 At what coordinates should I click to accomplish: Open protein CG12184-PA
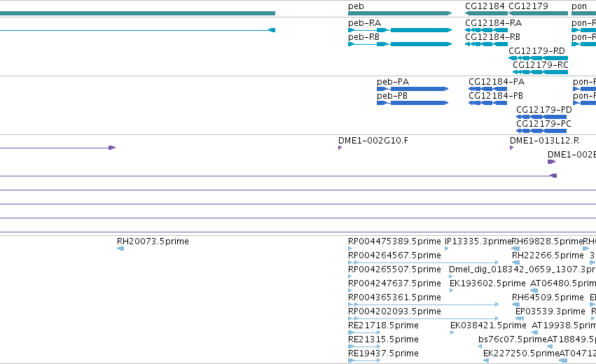(497, 82)
